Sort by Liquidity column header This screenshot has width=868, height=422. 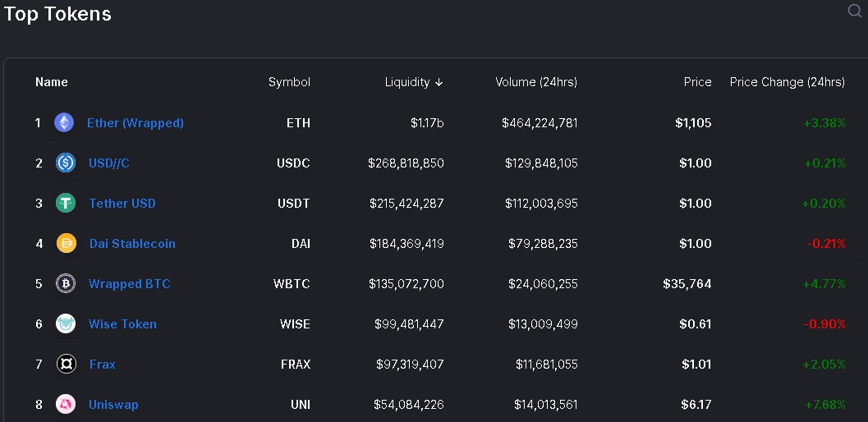[x=414, y=82]
